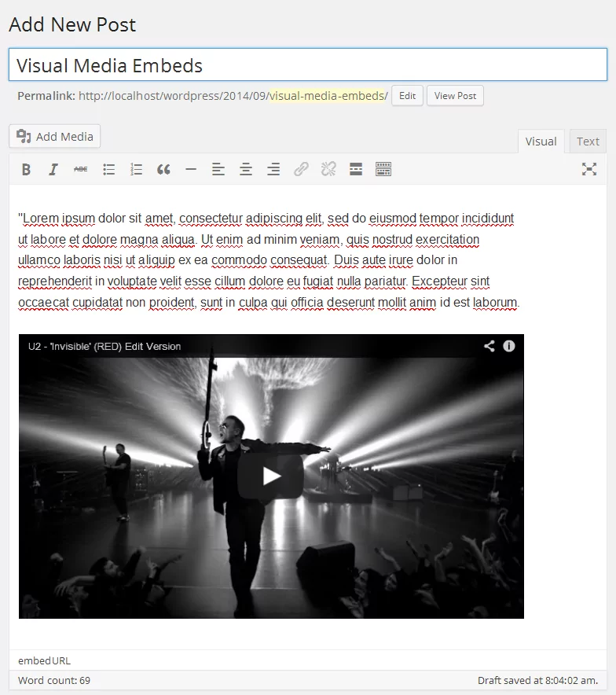Screen dimensions: 616x695
Task: Click the permalink Edit button
Action: tap(408, 96)
